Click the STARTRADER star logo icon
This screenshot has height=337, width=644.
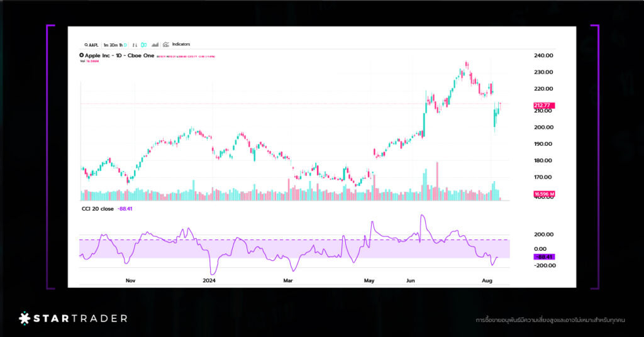25,318
